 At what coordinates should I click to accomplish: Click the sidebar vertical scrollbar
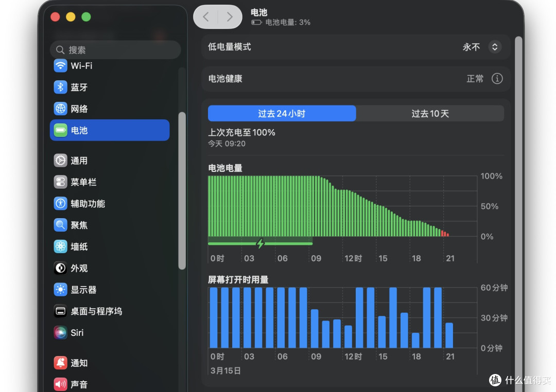tap(182, 191)
